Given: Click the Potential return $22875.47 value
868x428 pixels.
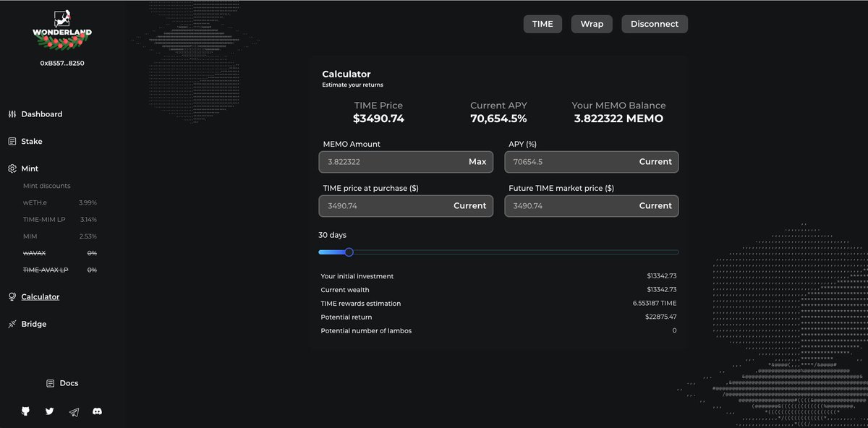Looking at the screenshot, I should pyautogui.click(x=662, y=317).
